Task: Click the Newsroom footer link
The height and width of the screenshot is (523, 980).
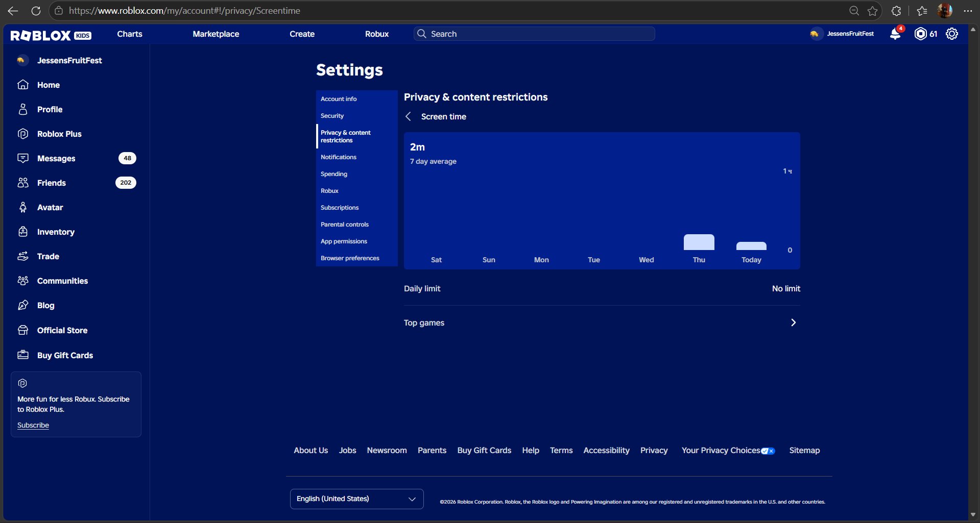Action: [387, 450]
